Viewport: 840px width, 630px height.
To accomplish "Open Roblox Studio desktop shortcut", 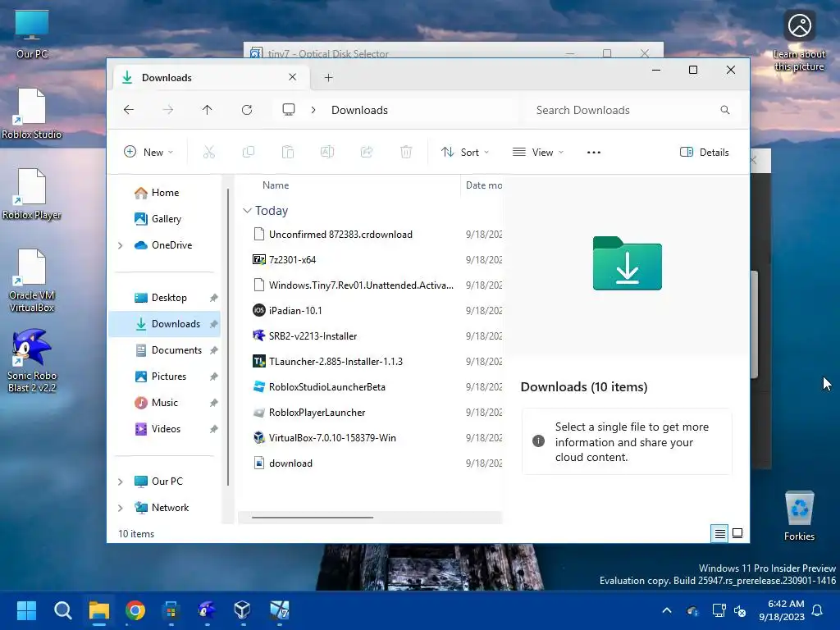I will [32, 114].
